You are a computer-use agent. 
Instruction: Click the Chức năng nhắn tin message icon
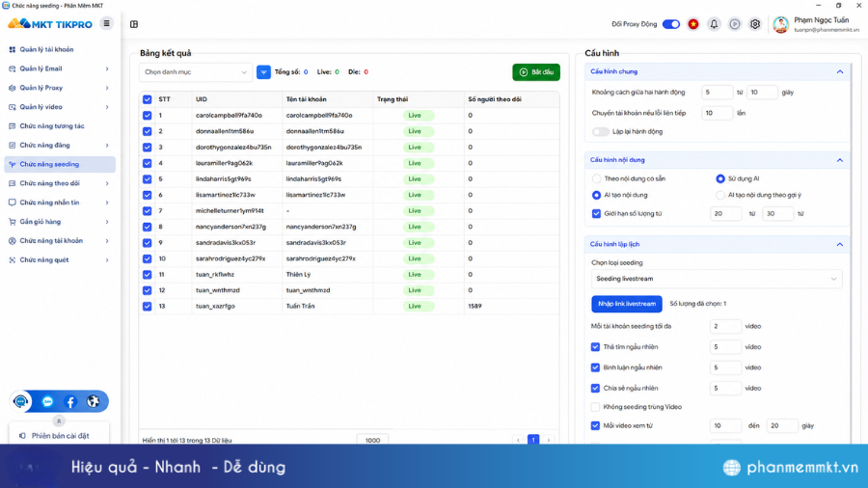click(13, 203)
